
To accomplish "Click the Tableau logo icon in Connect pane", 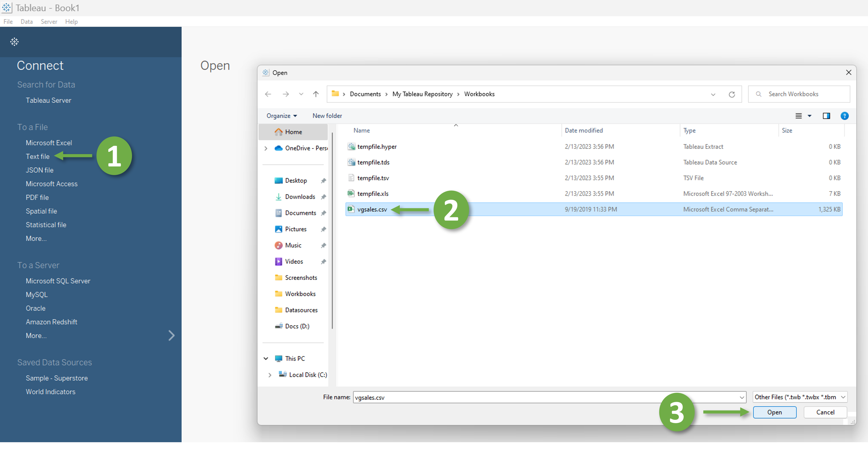I will [x=14, y=42].
